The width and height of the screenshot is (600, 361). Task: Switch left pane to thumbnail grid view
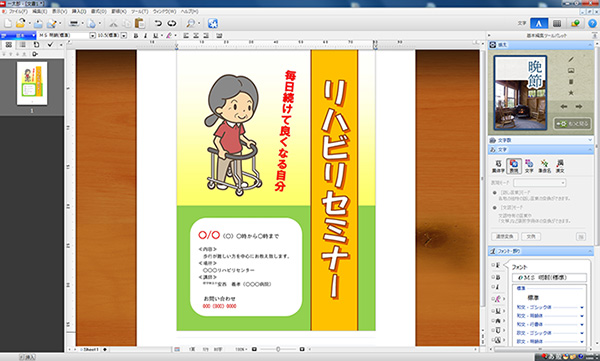tap(8, 45)
